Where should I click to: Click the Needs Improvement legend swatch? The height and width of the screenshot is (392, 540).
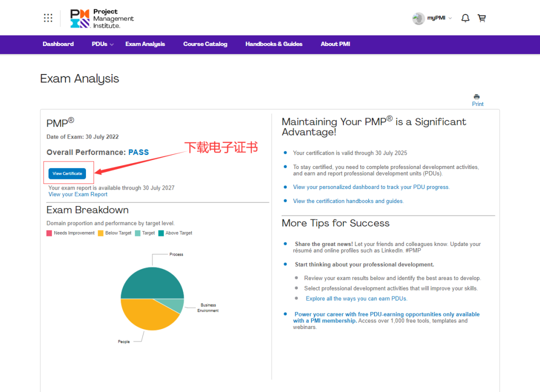[x=49, y=233]
